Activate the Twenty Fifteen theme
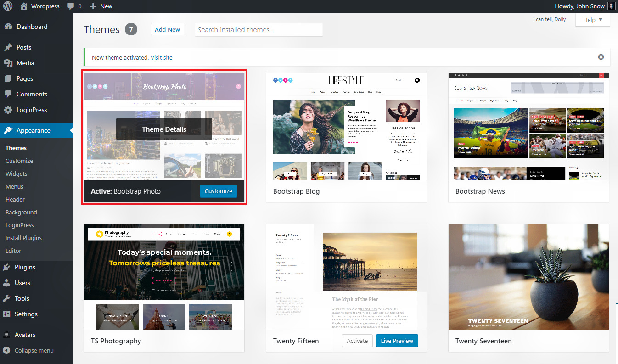Image resolution: width=618 pixels, height=364 pixels. [x=357, y=341]
